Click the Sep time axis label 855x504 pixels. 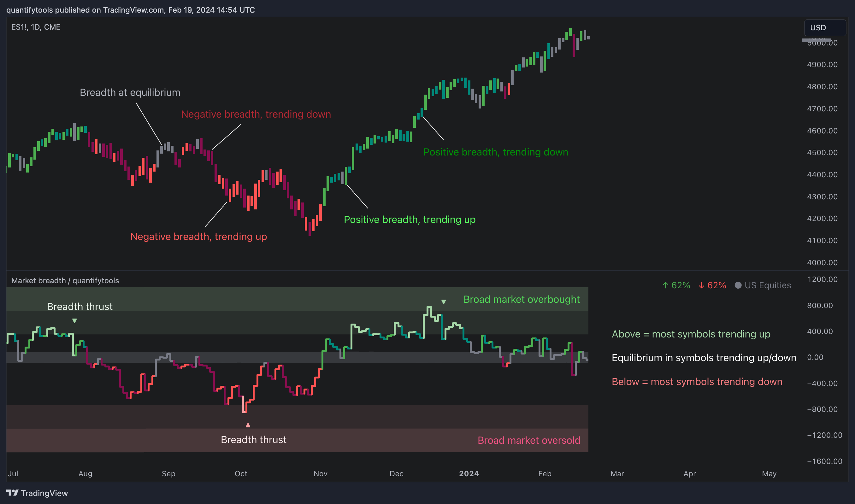coord(168,473)
